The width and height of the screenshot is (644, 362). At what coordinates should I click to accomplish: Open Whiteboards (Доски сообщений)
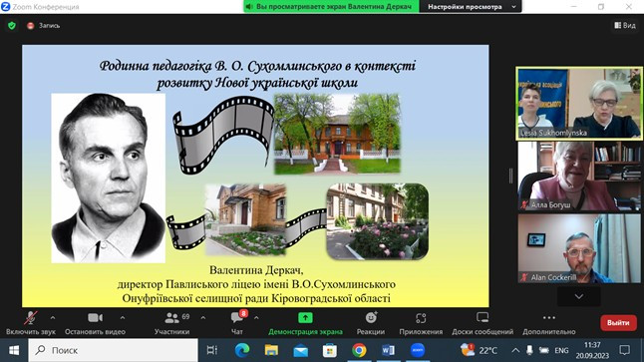483,323
